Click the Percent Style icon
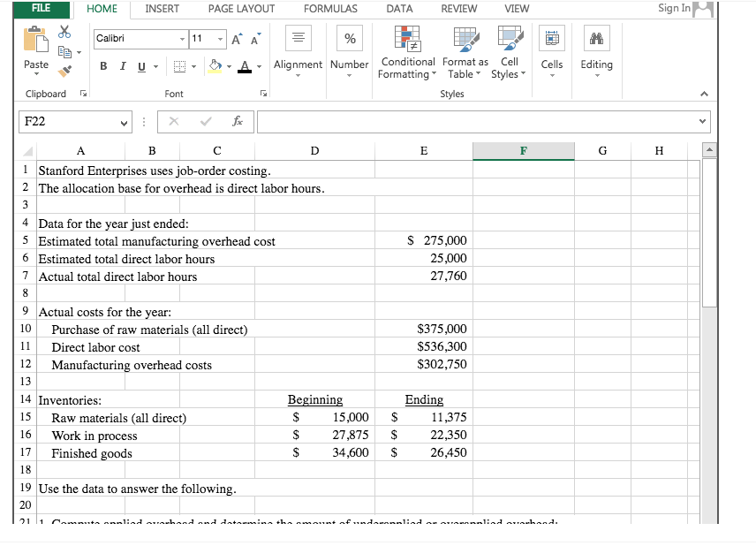This screenshot has height=546, width=756. click(x=349, y=38)
